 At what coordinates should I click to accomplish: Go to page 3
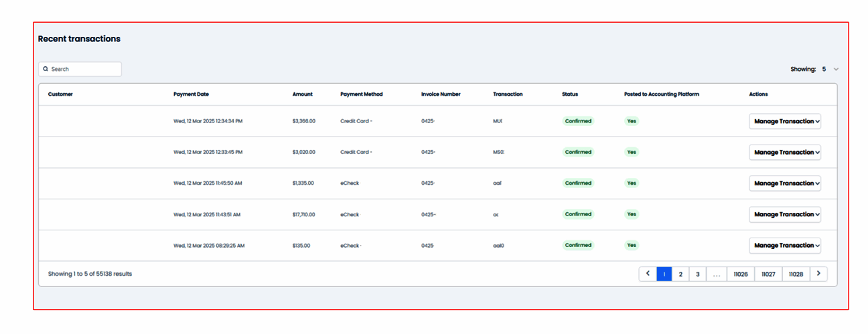[x=697, y=274]
